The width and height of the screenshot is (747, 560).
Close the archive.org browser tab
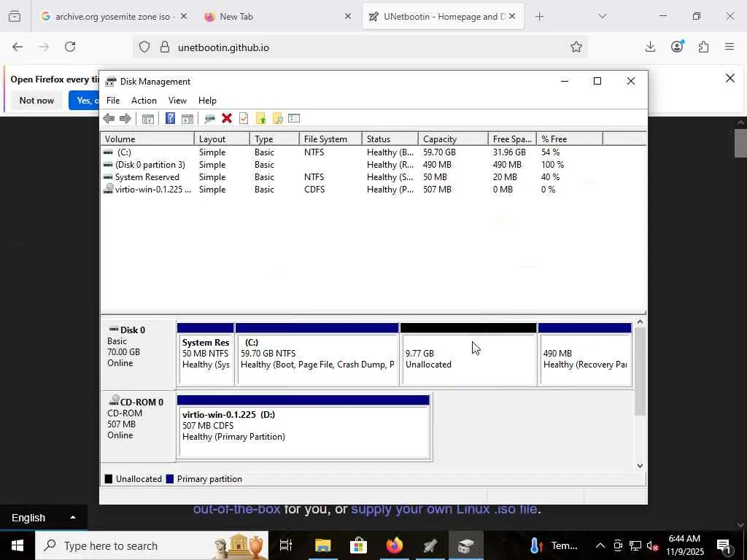(x=184, y=16)
